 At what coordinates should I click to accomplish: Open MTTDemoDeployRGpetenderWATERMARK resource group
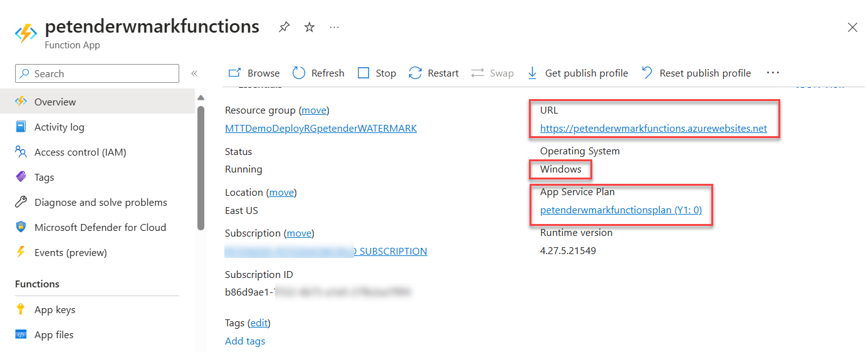[x=321, y=129]
